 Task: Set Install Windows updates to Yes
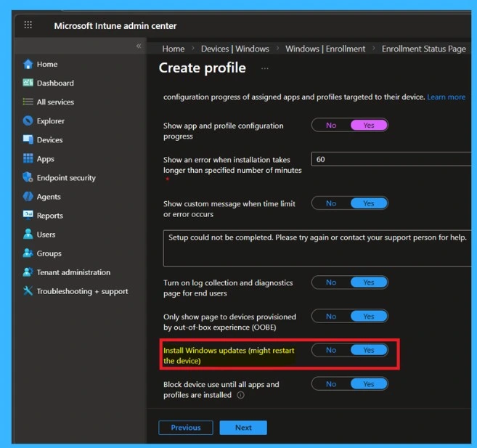pyautogui.click(x=369, y=350)
